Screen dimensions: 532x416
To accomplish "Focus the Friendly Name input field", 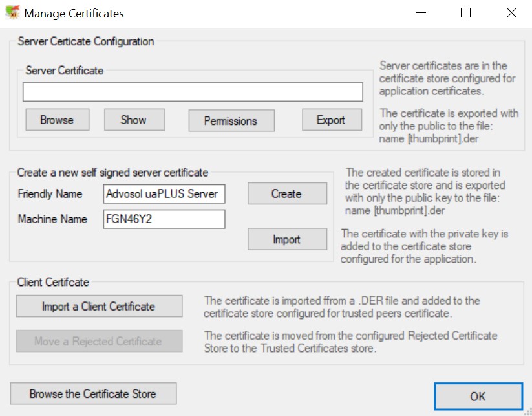I will [x=164, y=193].
